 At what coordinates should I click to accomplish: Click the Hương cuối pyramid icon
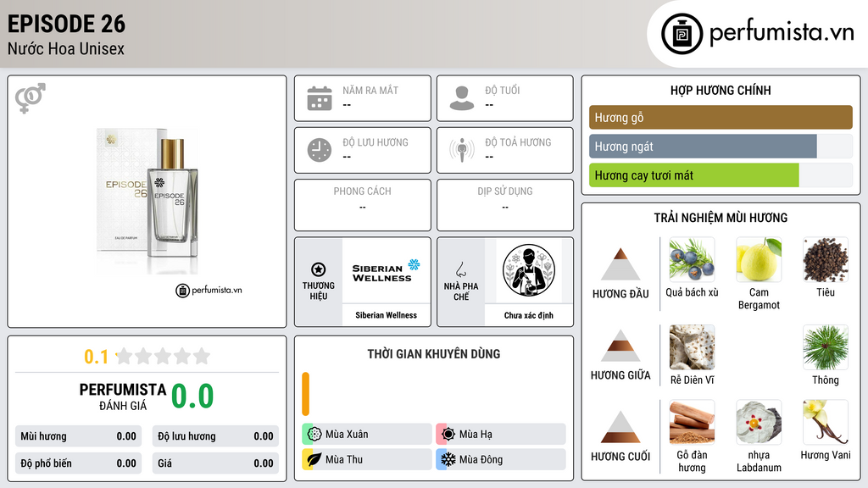(x=620, y=427)
